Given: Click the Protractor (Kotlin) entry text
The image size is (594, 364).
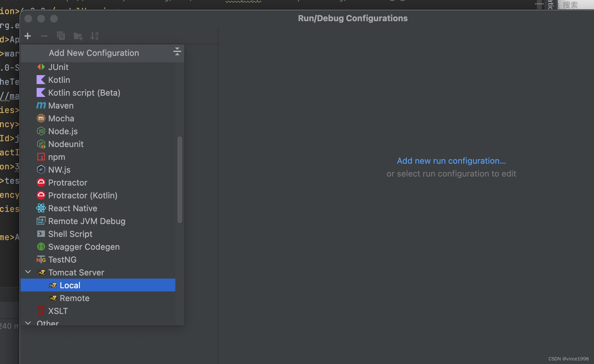Looking at the screenshot, I should [83, 195].
